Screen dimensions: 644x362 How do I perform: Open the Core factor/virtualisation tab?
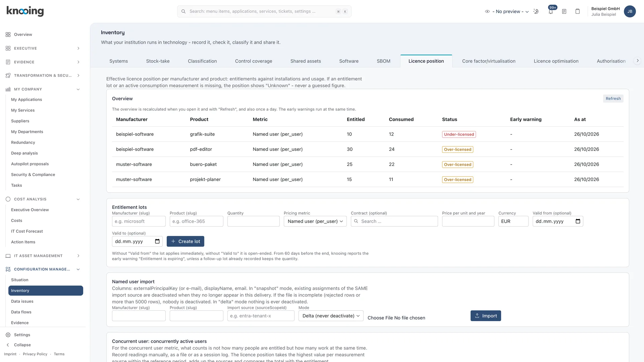[489, 61]
